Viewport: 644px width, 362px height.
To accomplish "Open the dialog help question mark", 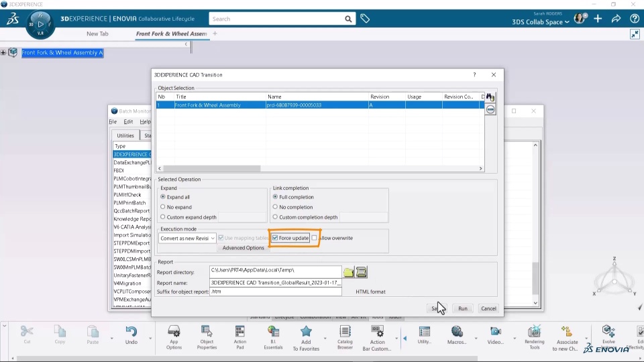I will coord(474,74).
